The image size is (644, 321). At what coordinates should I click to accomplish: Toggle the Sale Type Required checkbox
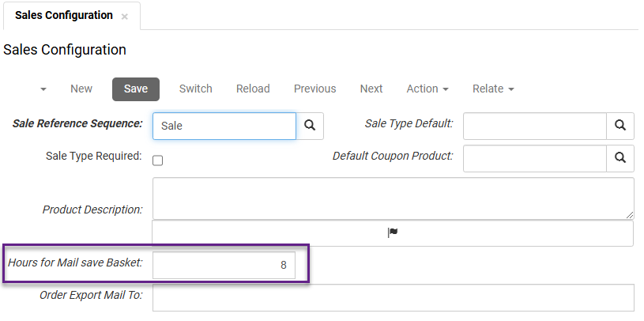tap(158, 160)
